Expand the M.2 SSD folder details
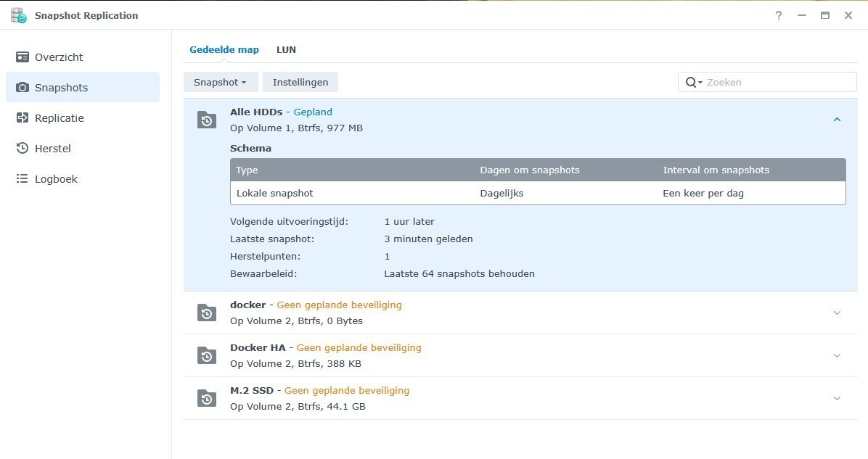Viewport: 868px width, 459px height. (x=837, y=398)
